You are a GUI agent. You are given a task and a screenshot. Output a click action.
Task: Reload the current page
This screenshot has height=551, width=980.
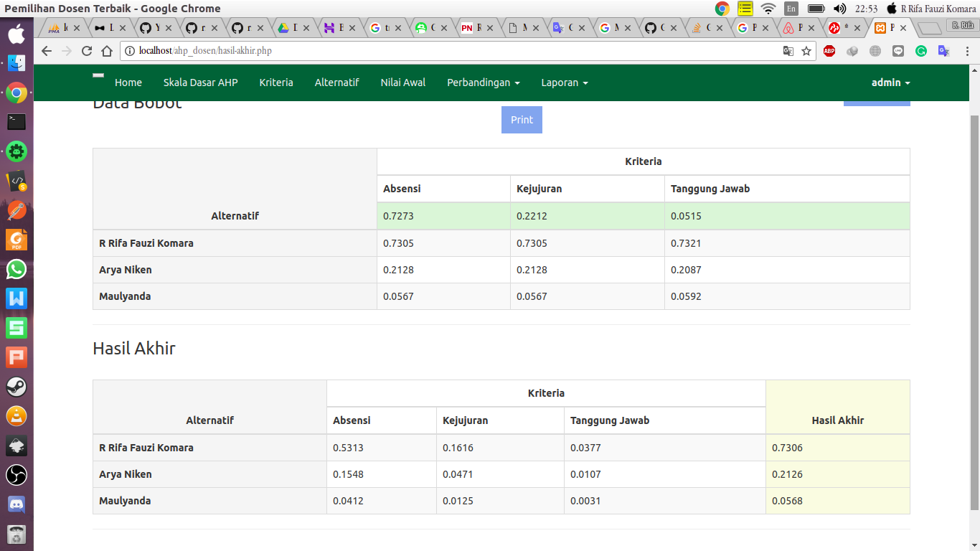(x=87, y=51)
